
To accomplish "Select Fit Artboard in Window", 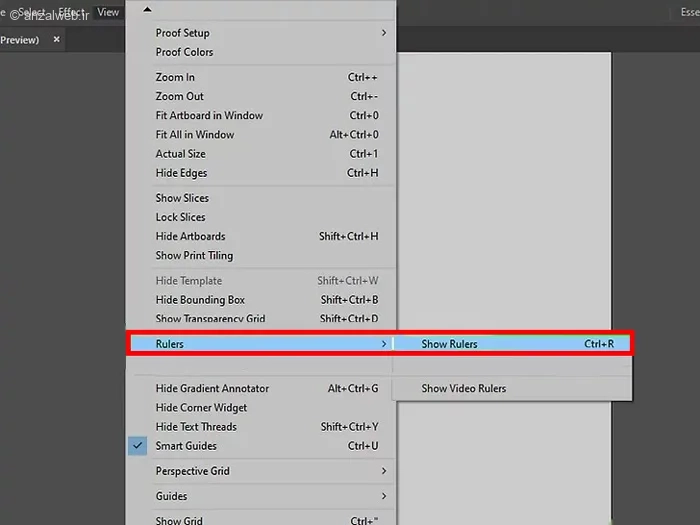I will click(x=209, y=115).
